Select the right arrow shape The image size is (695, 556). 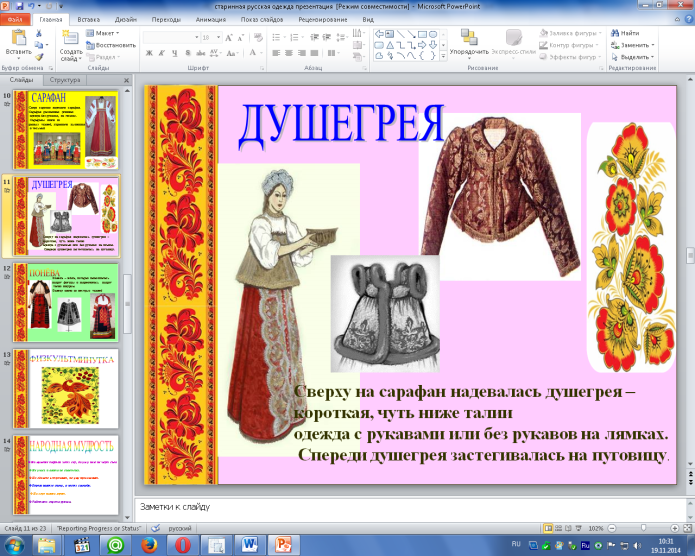point(422,45)
